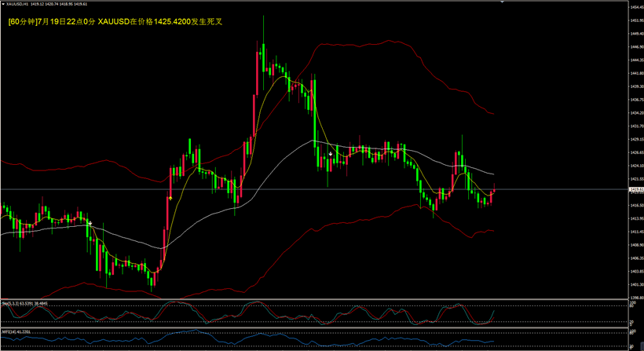Click the 1398.80 price axis label
Image resolution: width=644 pixels, height=351 pixels.
(x=637, y=298)
